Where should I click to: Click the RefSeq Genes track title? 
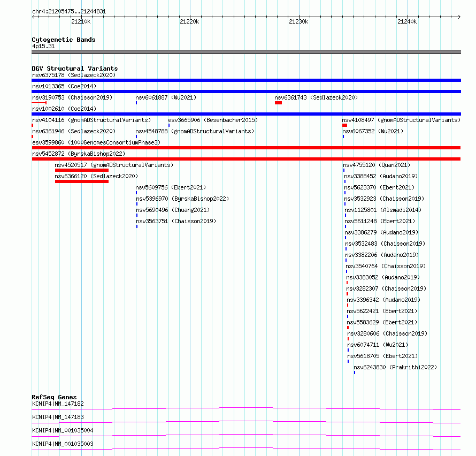pos(55,397)
